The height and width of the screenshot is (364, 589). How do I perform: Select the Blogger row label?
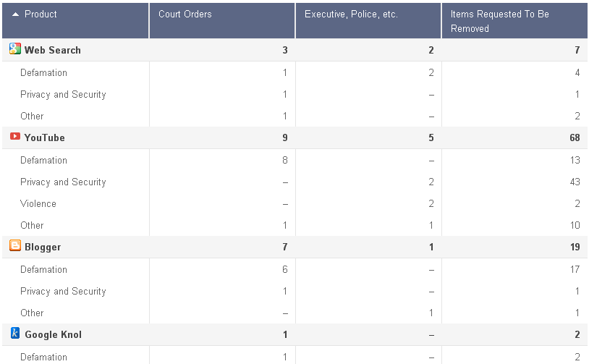[x=43, y=247]
